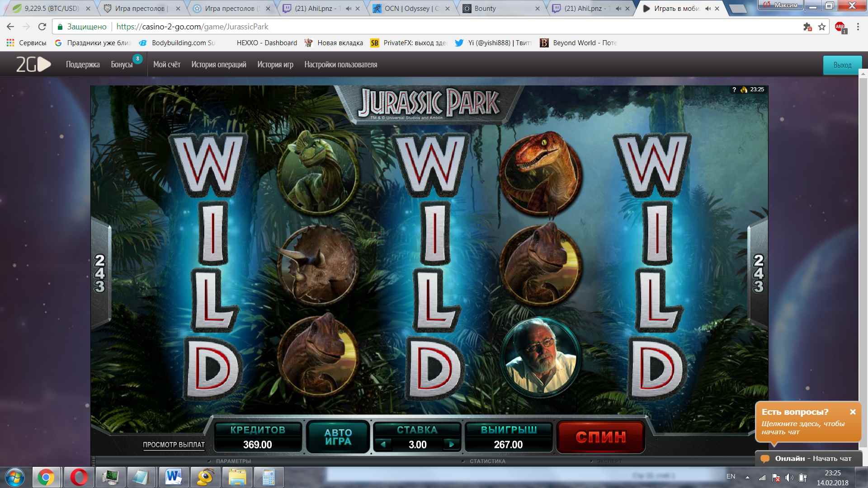Open the game help question mark icon

tap(734, 89)
